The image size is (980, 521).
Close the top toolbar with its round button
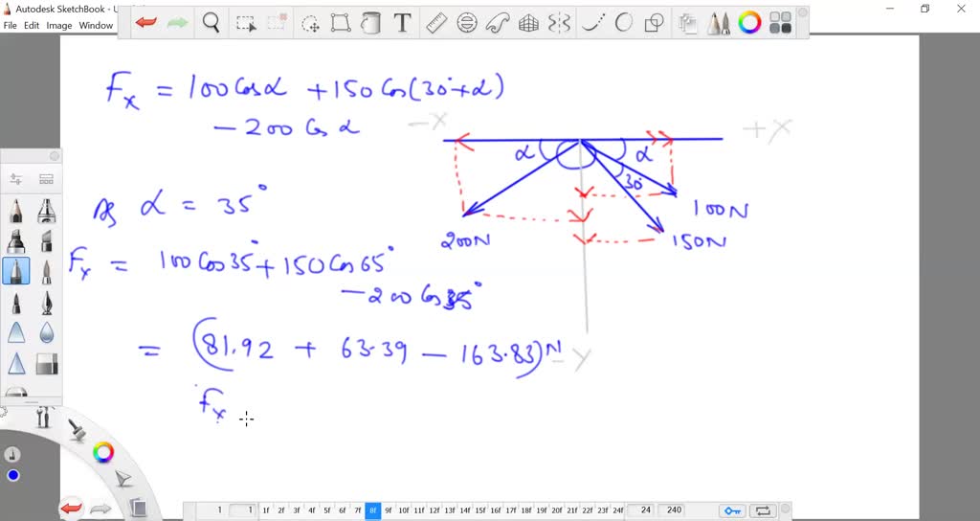[803, 11]
